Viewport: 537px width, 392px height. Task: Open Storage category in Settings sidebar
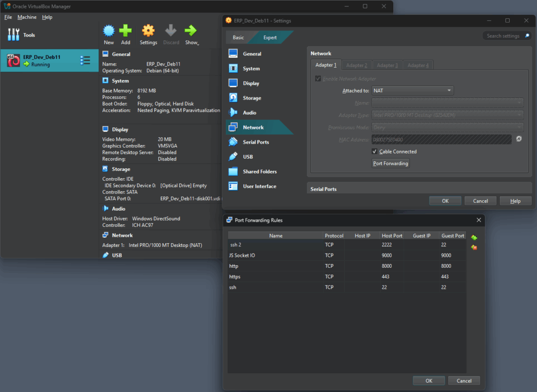(252, 98)
